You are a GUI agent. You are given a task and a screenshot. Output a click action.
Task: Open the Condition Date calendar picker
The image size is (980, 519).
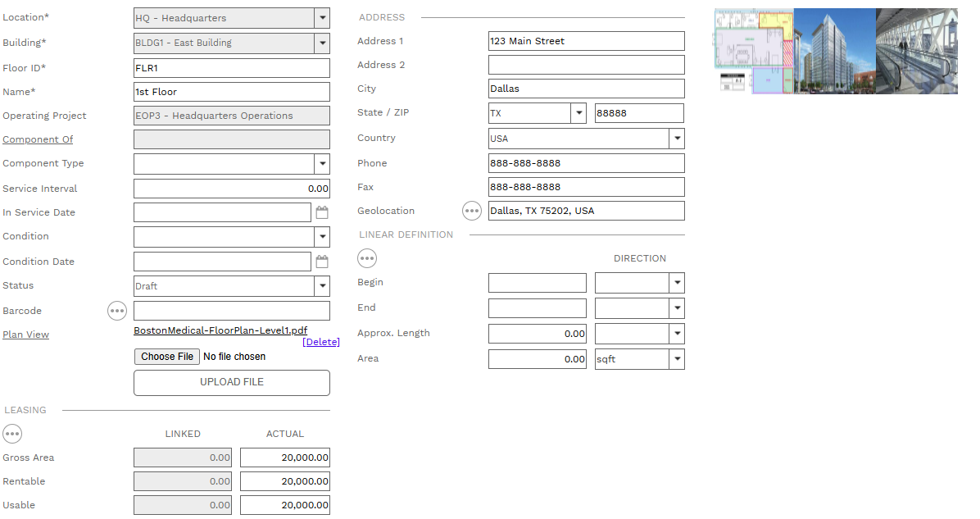coord(322,262)
